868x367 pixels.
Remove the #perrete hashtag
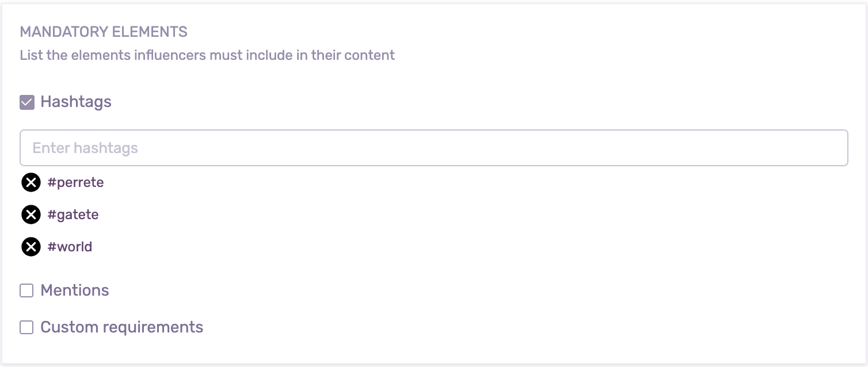[x=31, y=183]
